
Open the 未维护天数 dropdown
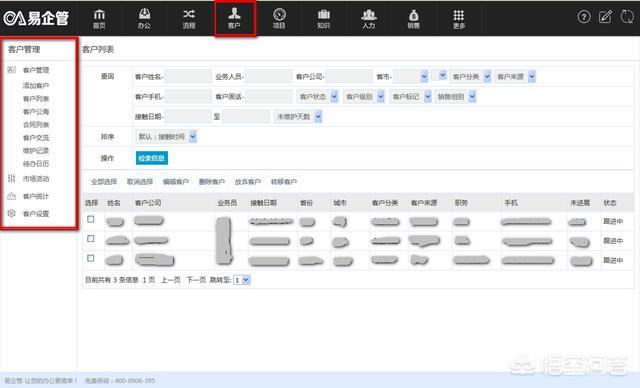298,117
